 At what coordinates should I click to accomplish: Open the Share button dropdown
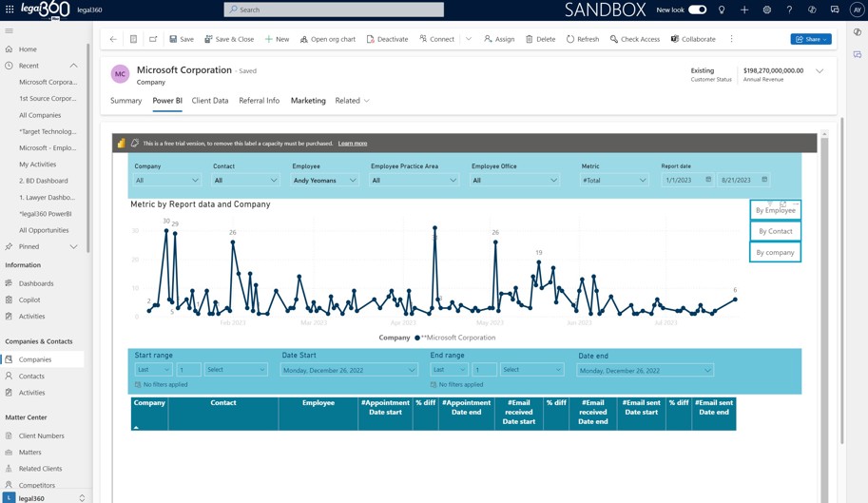point(811,39)
